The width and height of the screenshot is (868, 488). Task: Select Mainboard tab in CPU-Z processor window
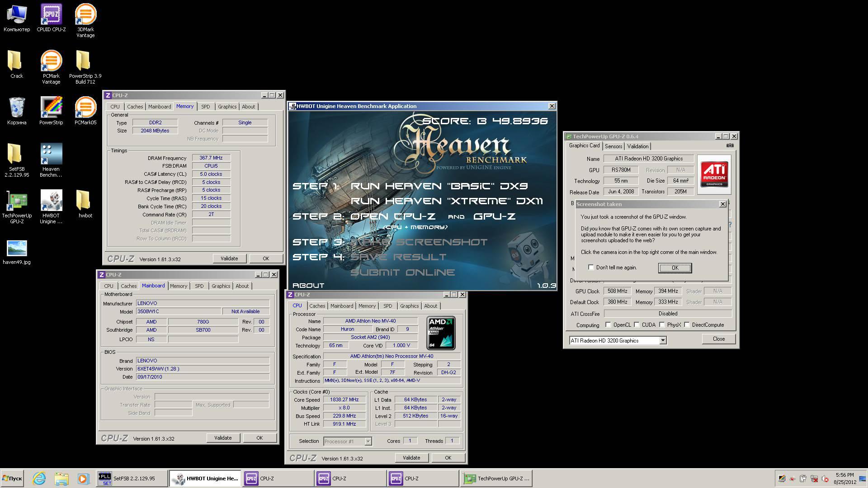point(342,306)
